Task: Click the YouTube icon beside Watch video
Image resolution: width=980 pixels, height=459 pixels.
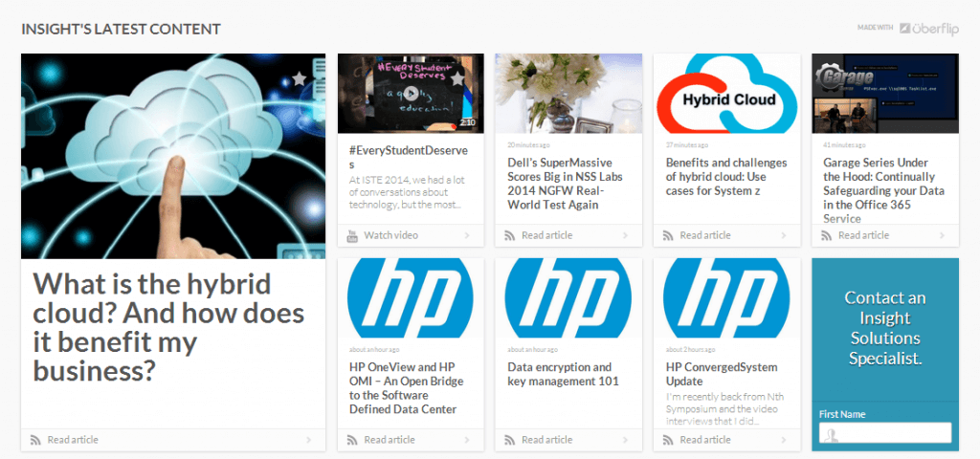Action: pos(351,235)
